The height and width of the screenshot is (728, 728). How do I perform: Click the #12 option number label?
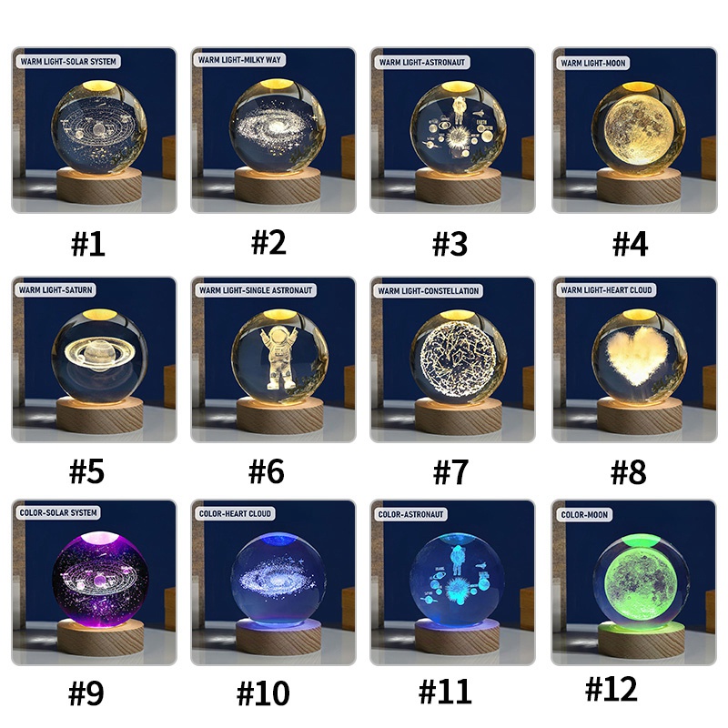pyautogui.click(x=612, y=689)
